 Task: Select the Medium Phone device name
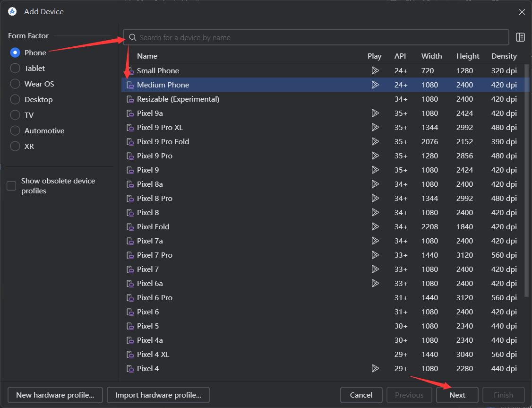click(x=163, y=85)
